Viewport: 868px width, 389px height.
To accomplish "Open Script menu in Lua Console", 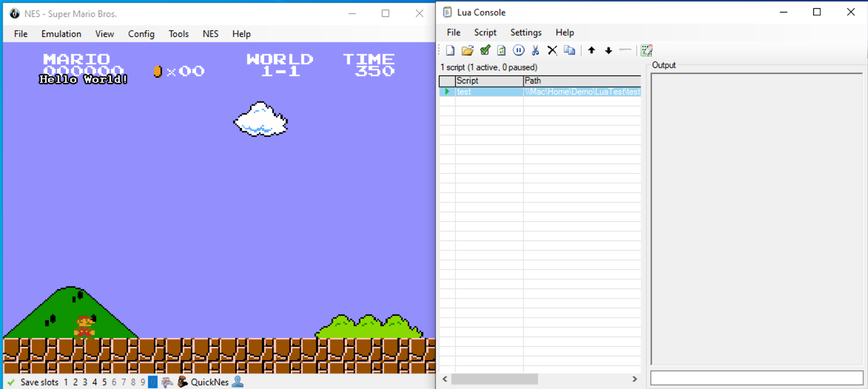I will tap(485, 33).
